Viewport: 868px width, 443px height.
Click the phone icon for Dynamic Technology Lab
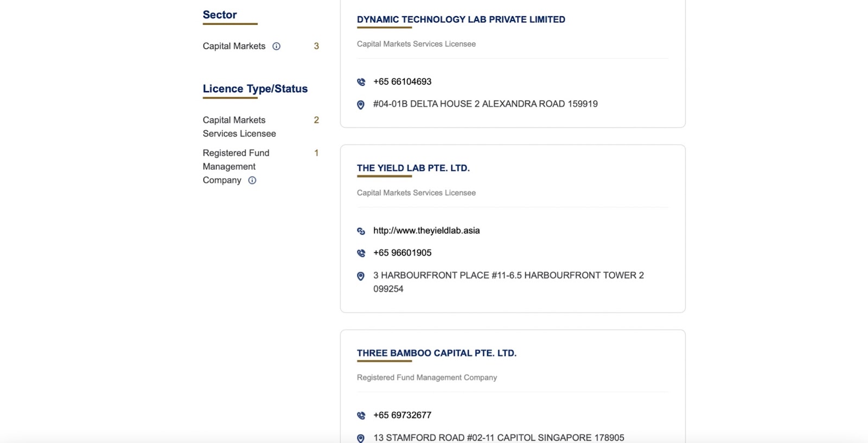coord(361,82)
